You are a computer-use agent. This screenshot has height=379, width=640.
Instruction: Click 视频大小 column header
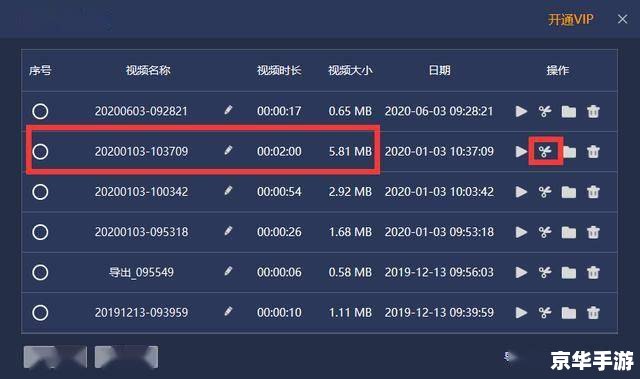point(350,71)
